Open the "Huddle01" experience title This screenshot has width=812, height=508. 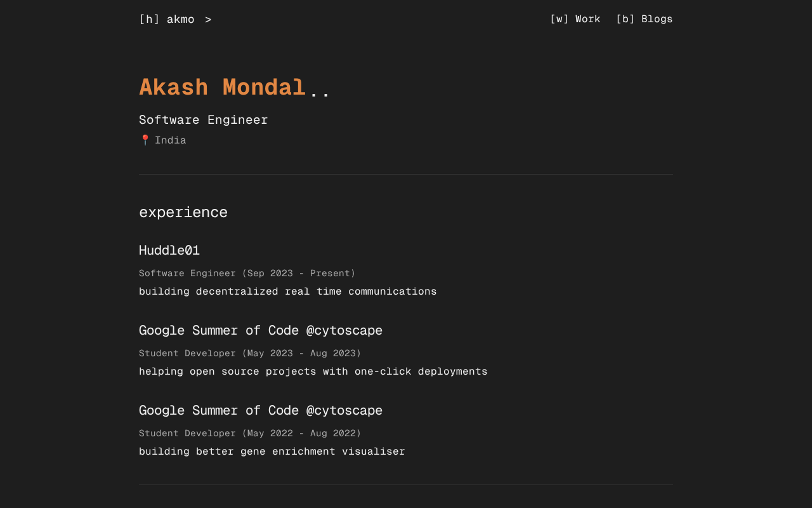[169, 251]
